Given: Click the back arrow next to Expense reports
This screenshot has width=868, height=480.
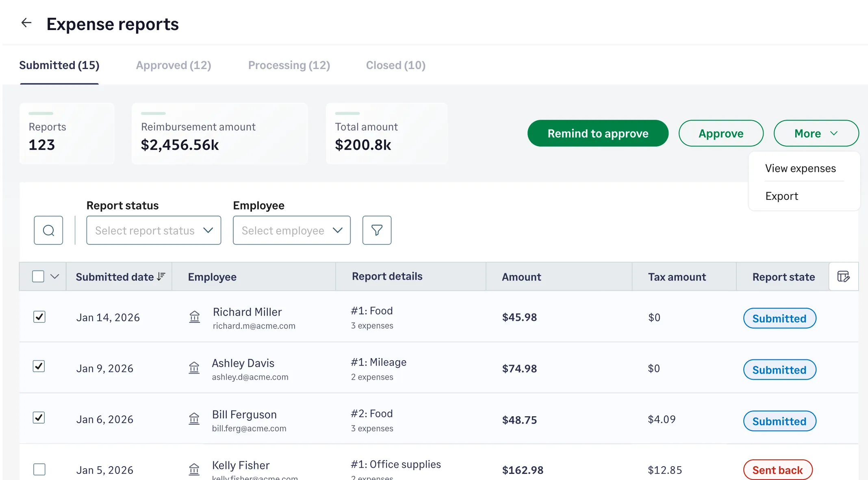Looking at the screenshot, I should coord(26,23).
